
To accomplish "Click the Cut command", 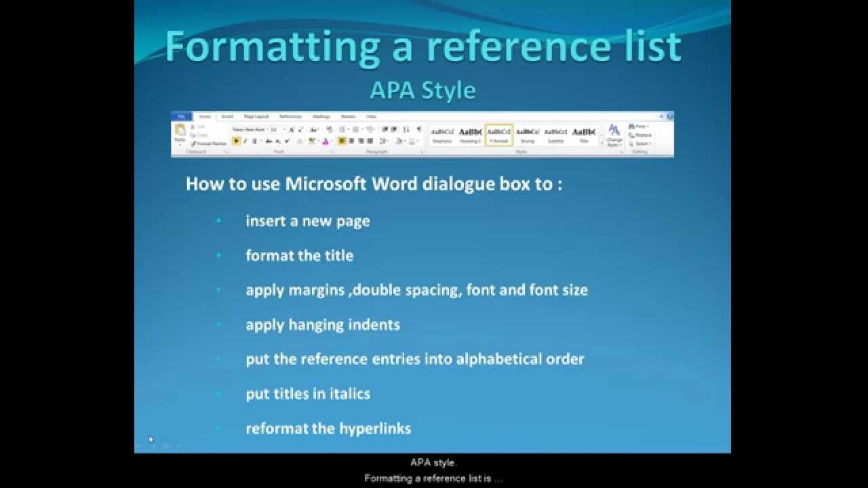I will coord(197,127).
